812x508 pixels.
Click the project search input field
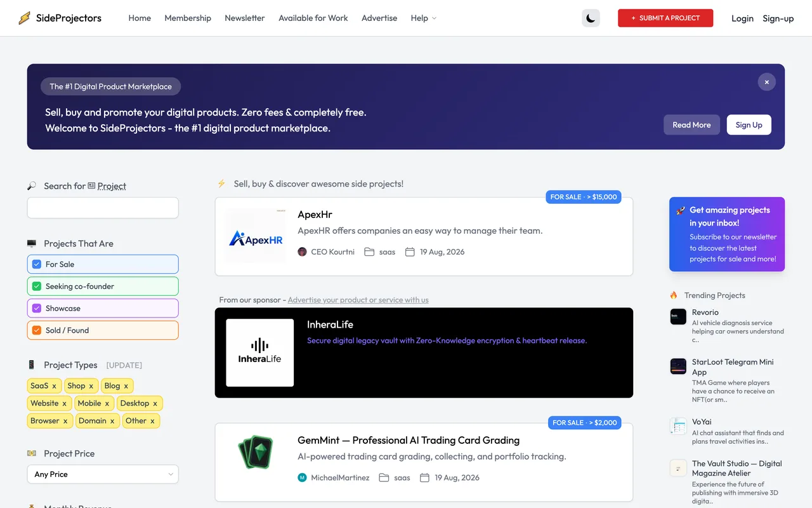[103, 208]
